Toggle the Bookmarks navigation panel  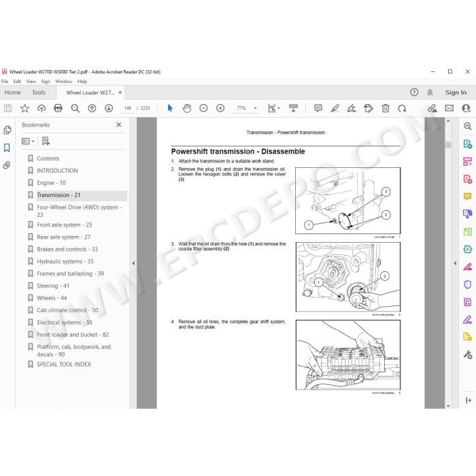[x=7, y=148]
